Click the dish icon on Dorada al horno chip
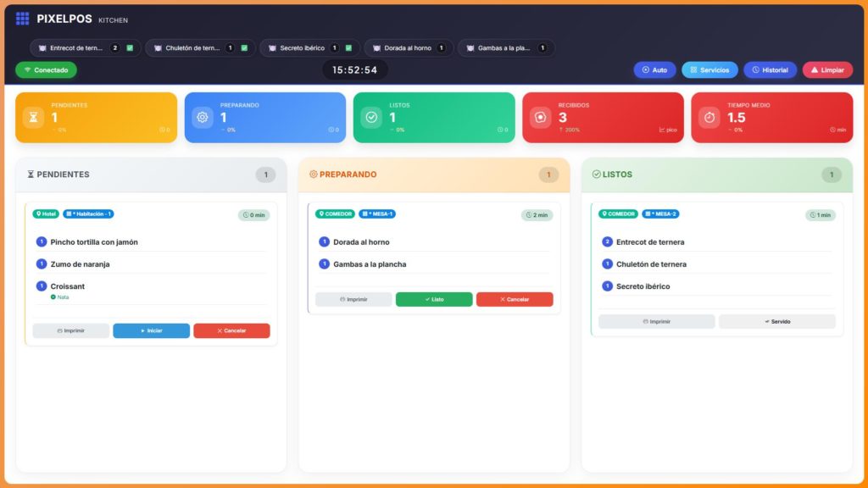868x488 pixels. pyautogui.click(x=376, y=48)
